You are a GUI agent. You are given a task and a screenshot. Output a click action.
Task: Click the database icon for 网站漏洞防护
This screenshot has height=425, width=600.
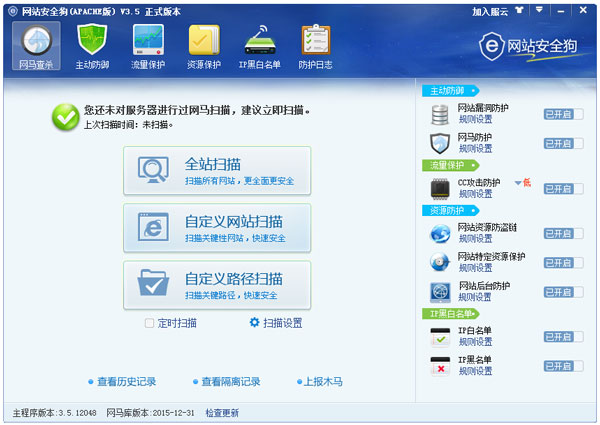(x=440, y=114)
